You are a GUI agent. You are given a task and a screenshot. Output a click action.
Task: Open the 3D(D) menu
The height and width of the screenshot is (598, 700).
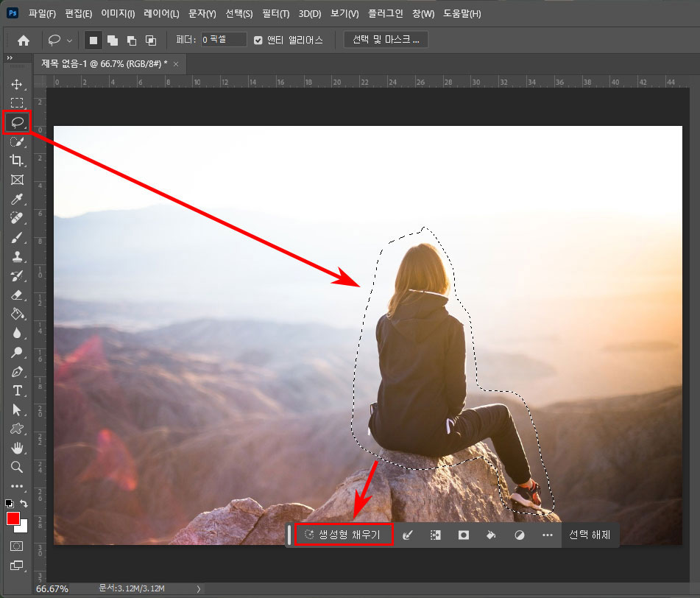310,14
